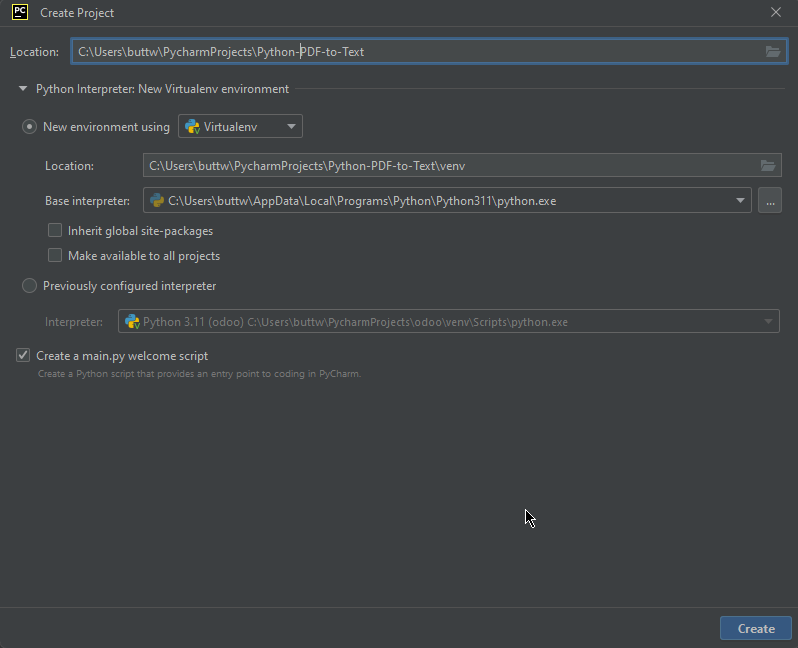This screenshot has width=798, height=648.
Task: Select New environment using radio button
Action: point(29,127)
